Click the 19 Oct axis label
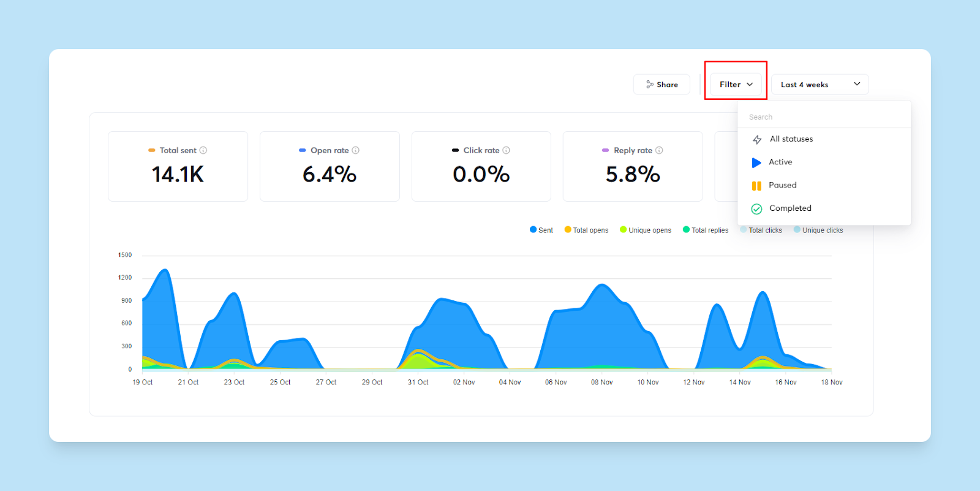The height and width of the screenshot is (491, 980). (x=143, y=383)
